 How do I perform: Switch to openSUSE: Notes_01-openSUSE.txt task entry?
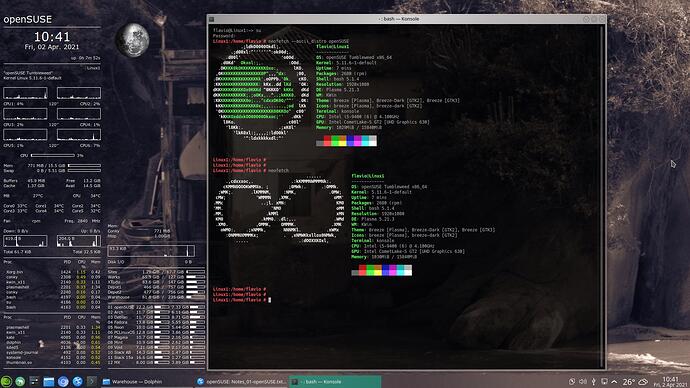pyautogui.click(x=241, y=381)
